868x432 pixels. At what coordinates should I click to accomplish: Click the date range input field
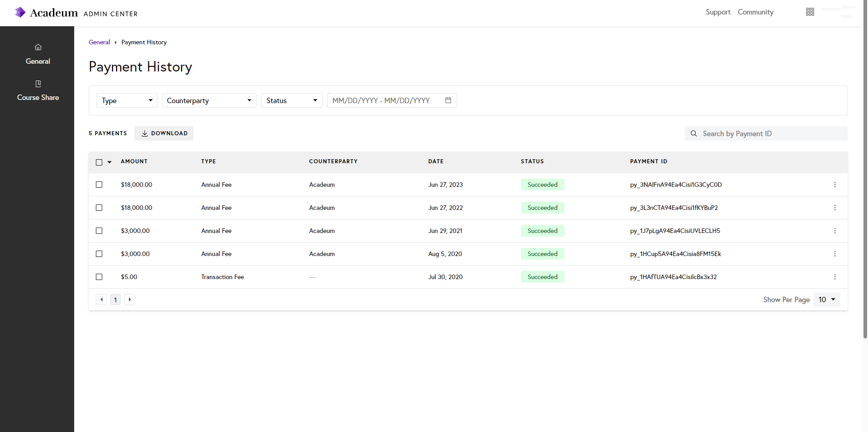(x=392, y=100)
